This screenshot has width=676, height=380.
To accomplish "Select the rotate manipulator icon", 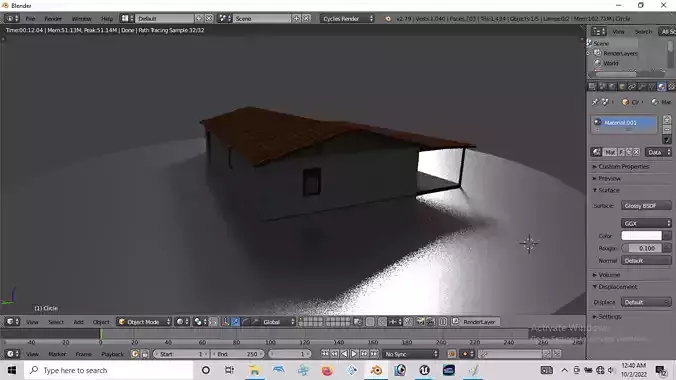I will (x=245, y=322).
